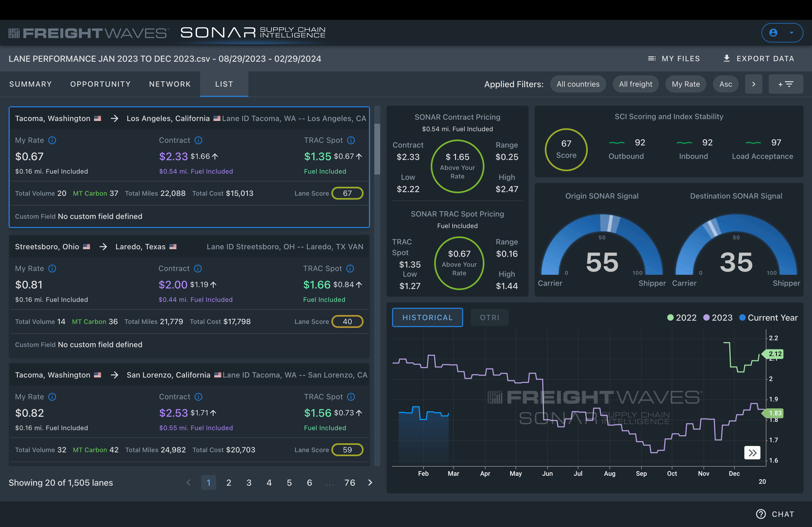Click the arrow icon in Tacoma to Los Angeles lane
The height and width of the screenshot is (527, 812).
(x=114, y=118)
